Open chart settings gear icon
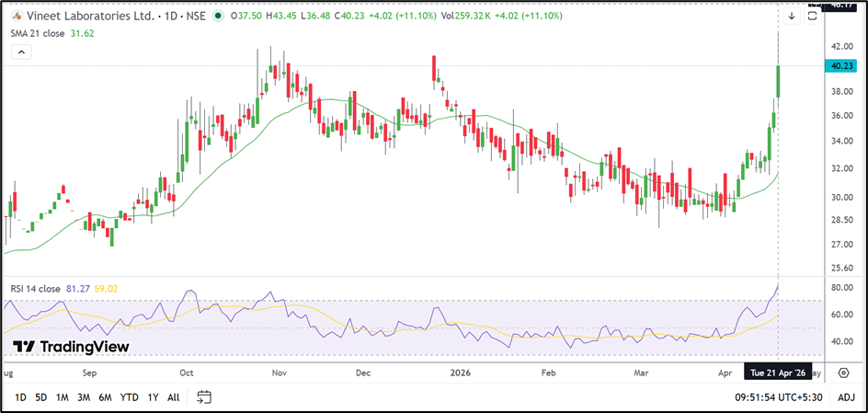 pos(843,374)
